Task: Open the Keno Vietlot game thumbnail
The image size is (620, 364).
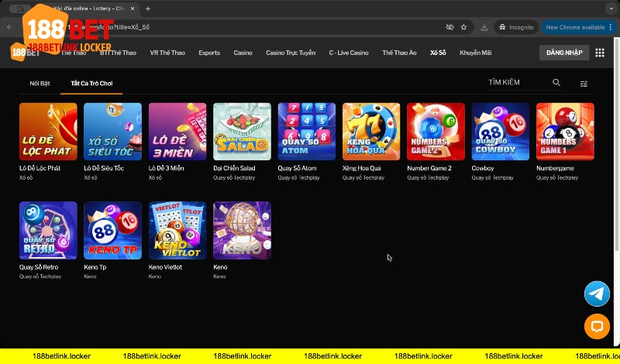Action: [x=177, y=230]
